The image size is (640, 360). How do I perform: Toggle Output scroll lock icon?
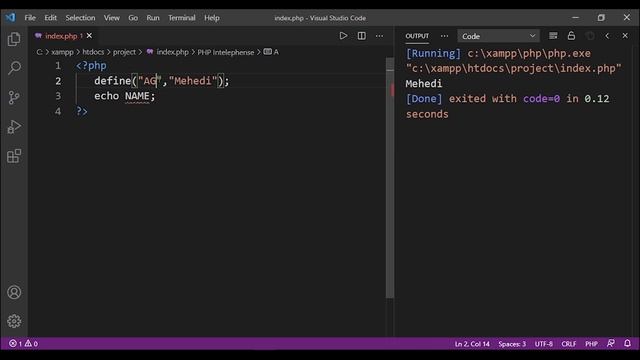pyautogui.click(x=571, y=36)
